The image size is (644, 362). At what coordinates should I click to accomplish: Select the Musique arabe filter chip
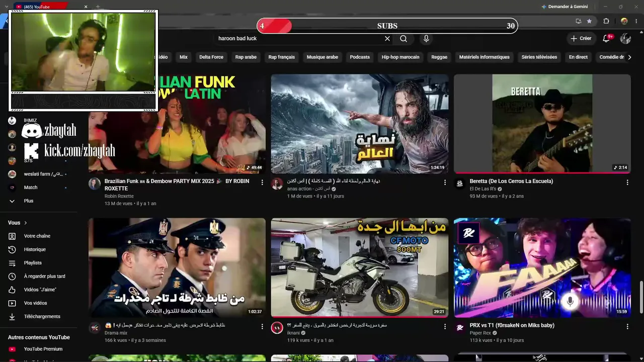pyautogui.click(x=323, y=57)
